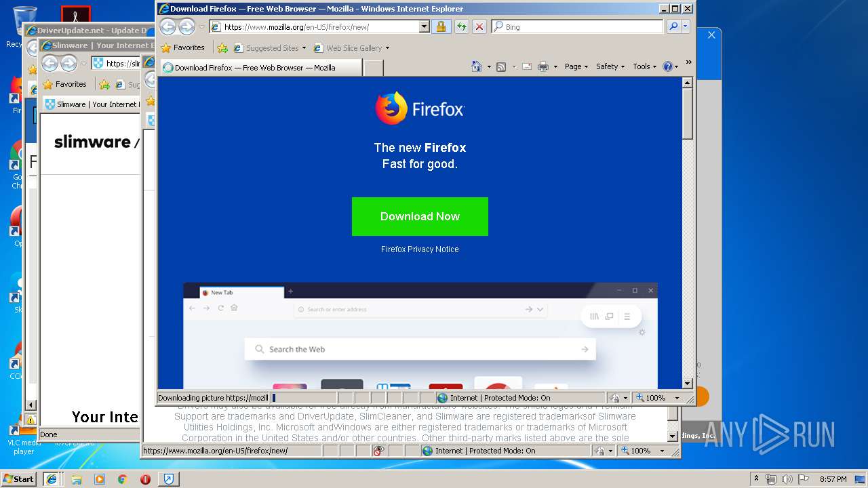Viewport: 868px width, 488px height.
Task: Launch Windows Media Player from the taskbar
Action: pos(100,479)
